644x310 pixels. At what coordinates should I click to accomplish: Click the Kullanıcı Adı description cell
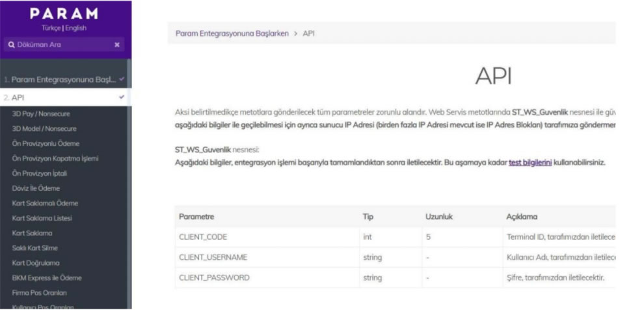561,257
